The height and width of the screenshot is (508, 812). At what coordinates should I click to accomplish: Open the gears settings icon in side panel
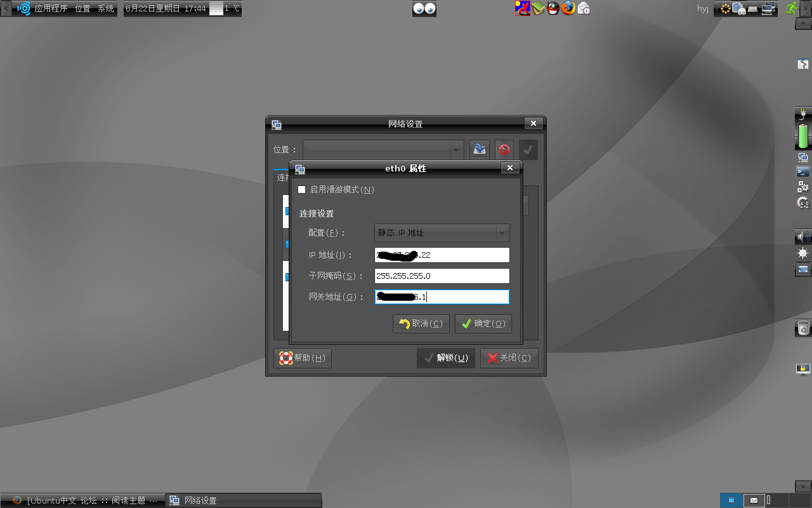pyautogui.click(x=803, y=187)
